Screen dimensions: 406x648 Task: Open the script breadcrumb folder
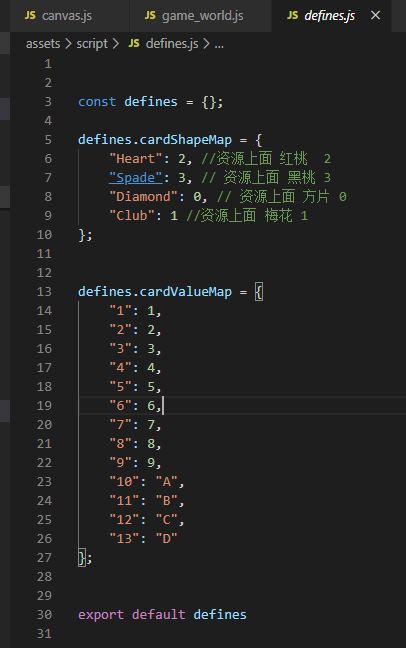coord(92,44)
